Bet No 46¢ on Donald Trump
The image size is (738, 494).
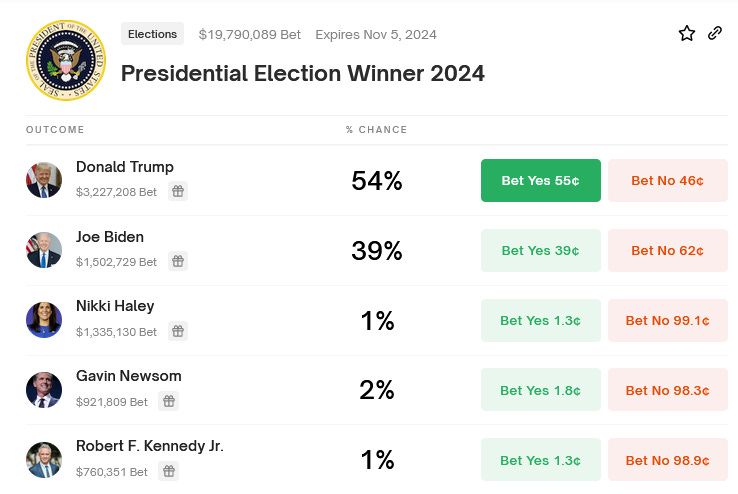668,181
